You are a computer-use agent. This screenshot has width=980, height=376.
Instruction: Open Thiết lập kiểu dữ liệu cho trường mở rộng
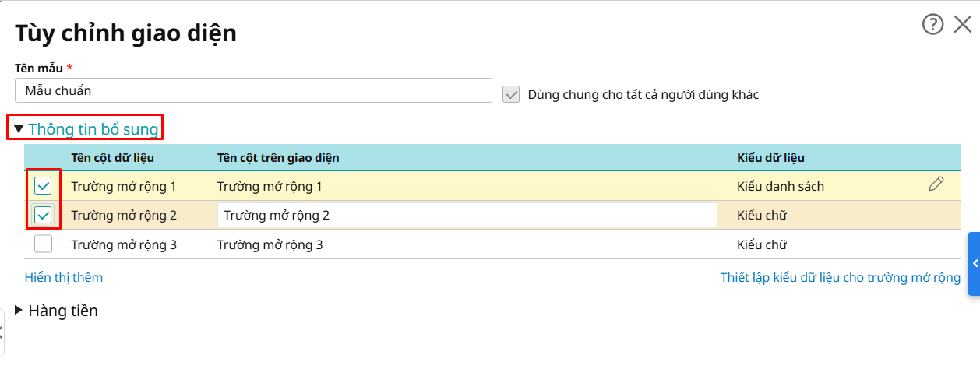[x=840, y=277]
